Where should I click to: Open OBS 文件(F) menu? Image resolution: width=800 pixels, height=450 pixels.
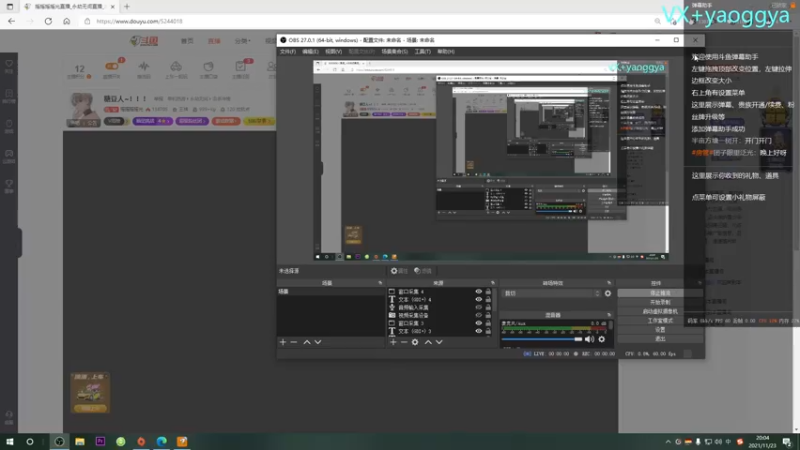[x=288, y=52]
